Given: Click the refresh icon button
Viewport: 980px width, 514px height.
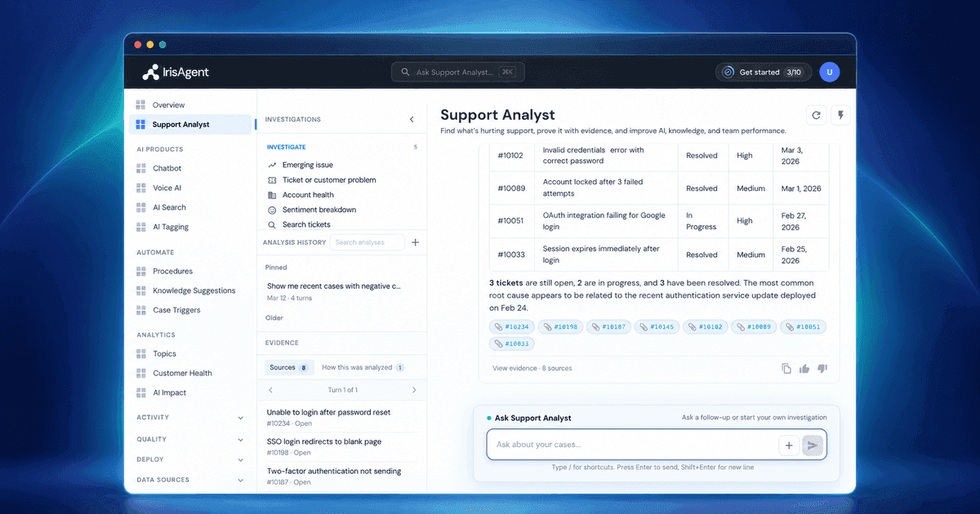Looking at the screenshot, I should pos(816,116).
